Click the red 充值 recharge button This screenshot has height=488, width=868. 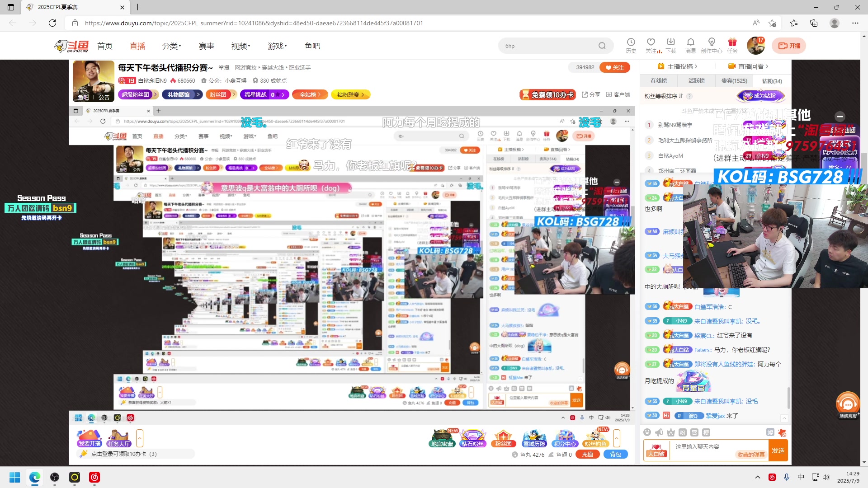click(x=588, y=455)
